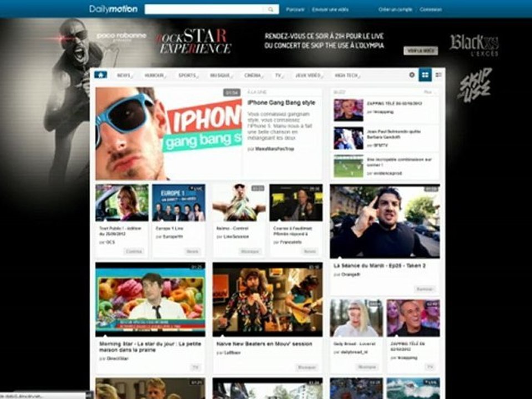Play Morning Star video thumbnail
This screenshot has width=532, height=399.
pos(150,299)
